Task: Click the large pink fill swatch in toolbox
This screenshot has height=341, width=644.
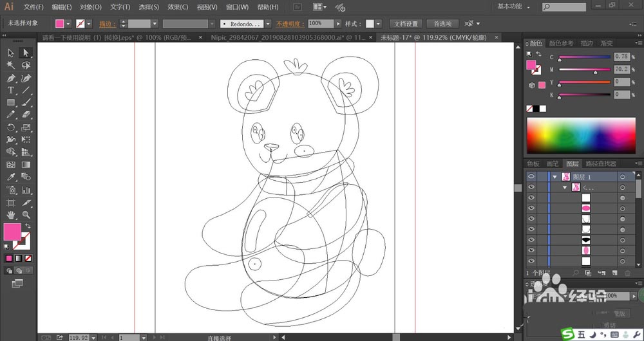Action: [12, 232]
